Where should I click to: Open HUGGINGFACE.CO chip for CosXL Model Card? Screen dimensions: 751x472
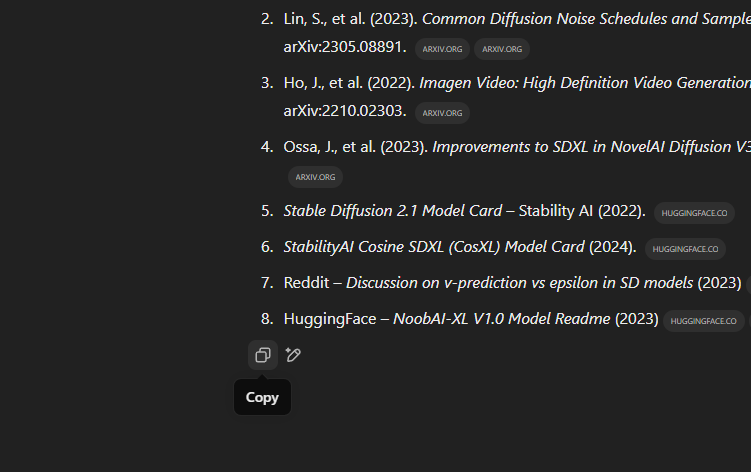point(685,249)
